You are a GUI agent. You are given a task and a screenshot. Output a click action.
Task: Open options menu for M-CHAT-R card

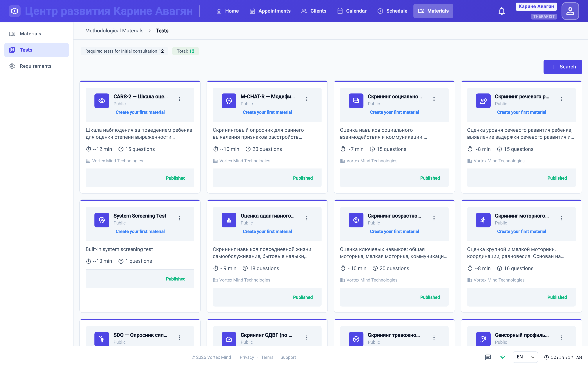307,99
